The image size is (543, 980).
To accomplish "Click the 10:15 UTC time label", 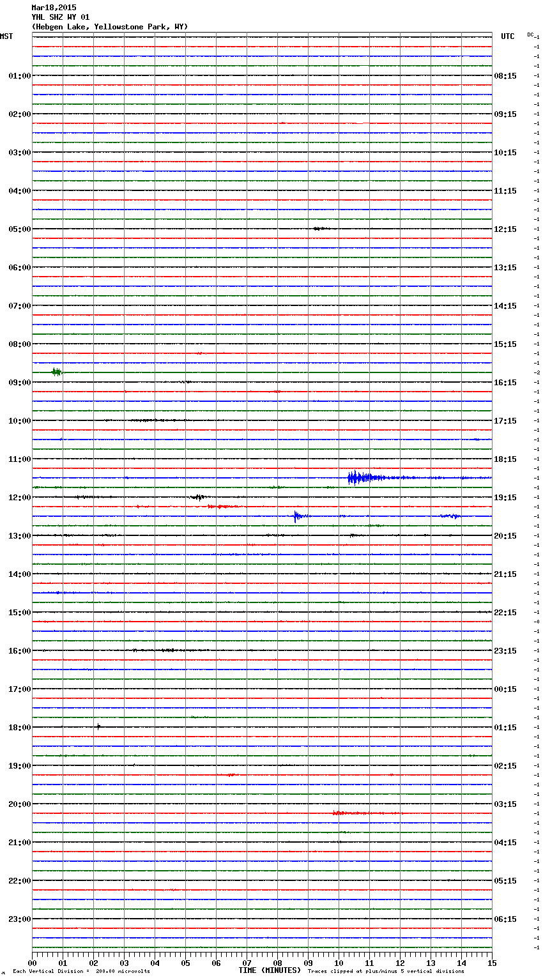I will [x=505, y=153].
